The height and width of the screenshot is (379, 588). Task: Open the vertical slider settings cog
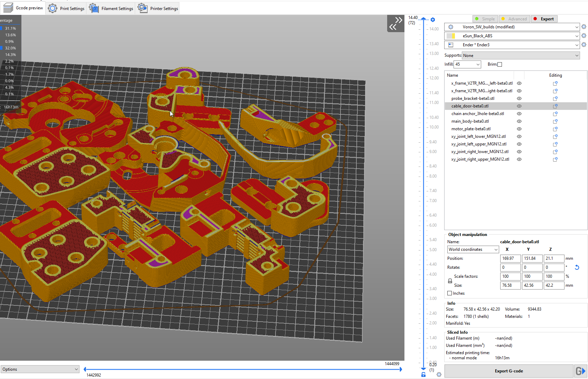click(x=439, y=375)
